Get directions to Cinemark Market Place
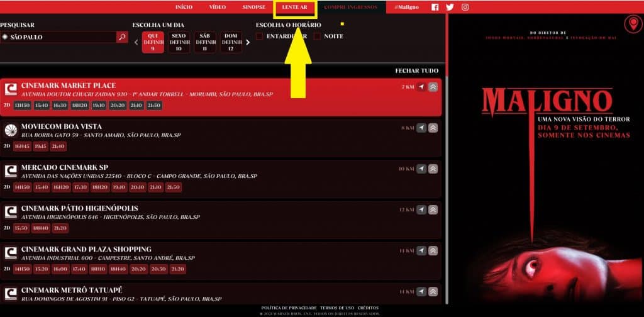644x317 pixels. point(421,87)
